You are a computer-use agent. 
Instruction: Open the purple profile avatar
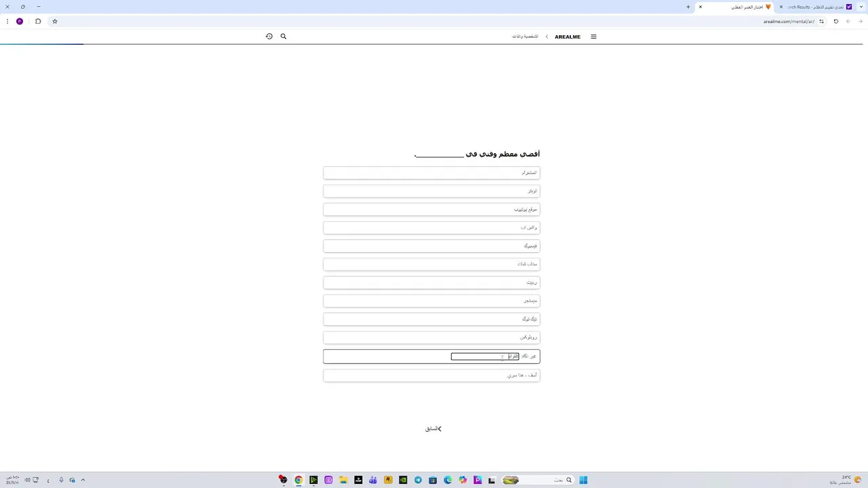coord(20,21)
